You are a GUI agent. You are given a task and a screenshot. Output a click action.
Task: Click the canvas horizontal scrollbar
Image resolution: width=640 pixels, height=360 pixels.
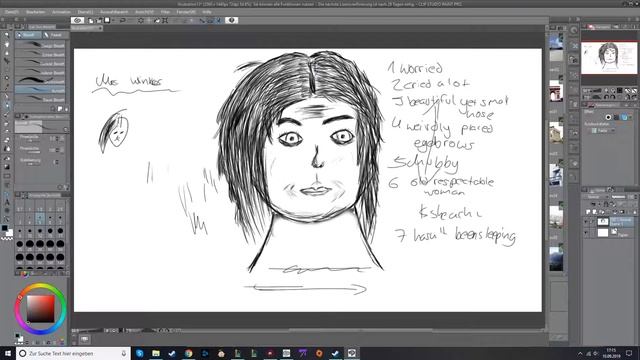(x=359, y=330)
